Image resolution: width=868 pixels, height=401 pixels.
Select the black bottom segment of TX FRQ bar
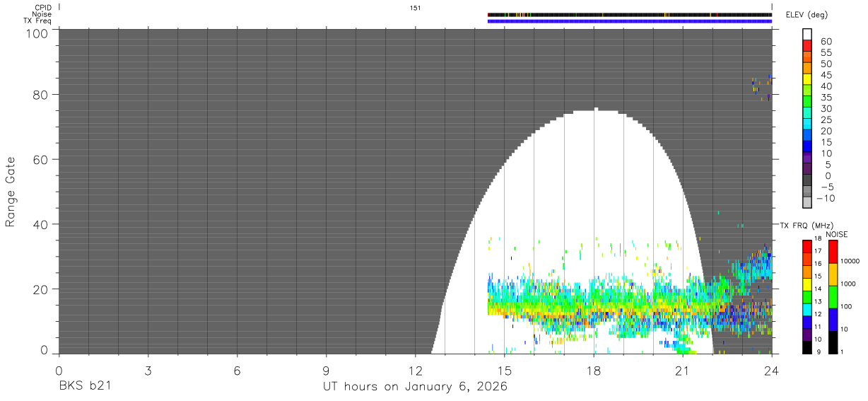click(807, 347)
